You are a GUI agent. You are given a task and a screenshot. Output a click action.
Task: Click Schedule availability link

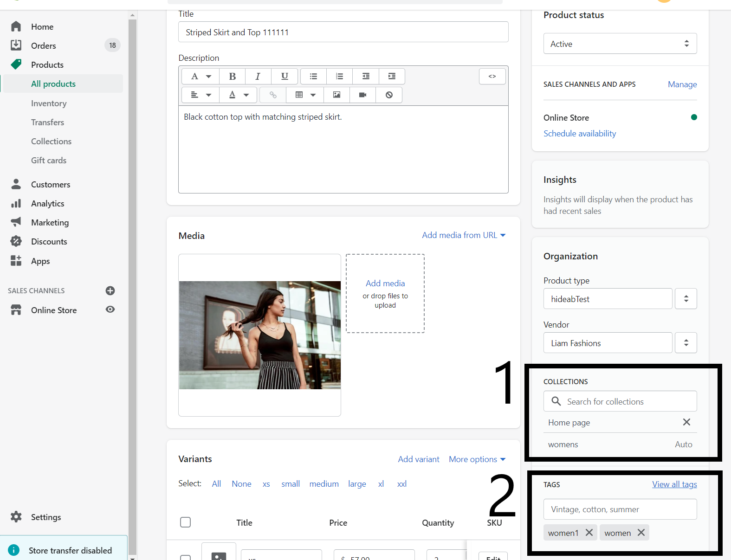click(x=580, y=134)
